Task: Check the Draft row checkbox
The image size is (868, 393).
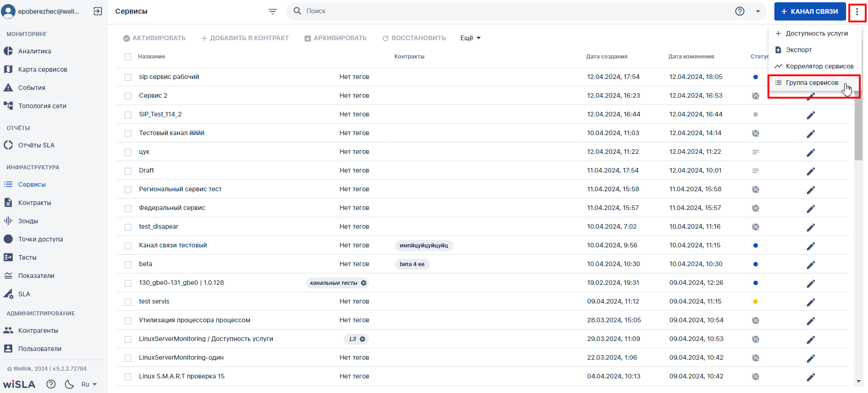Action: click(x=128, y=171)
